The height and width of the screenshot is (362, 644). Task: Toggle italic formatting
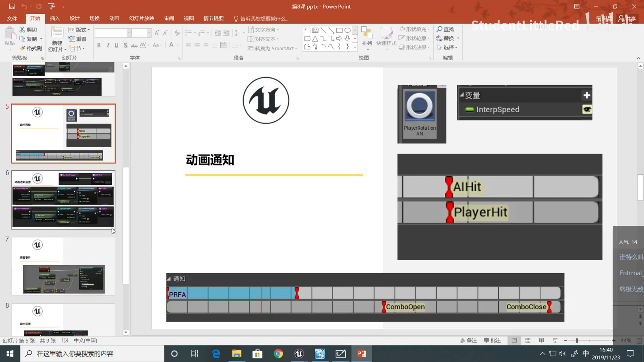pos(108,45)
